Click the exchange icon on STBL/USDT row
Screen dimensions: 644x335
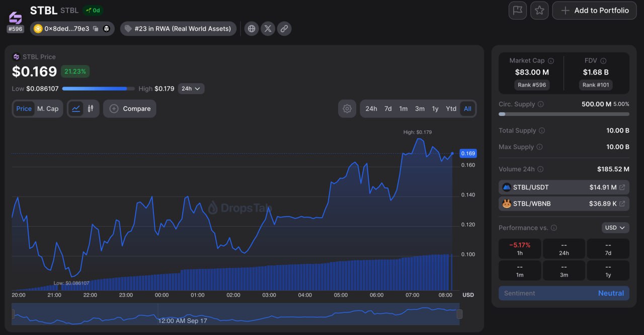tap(507, 187)
